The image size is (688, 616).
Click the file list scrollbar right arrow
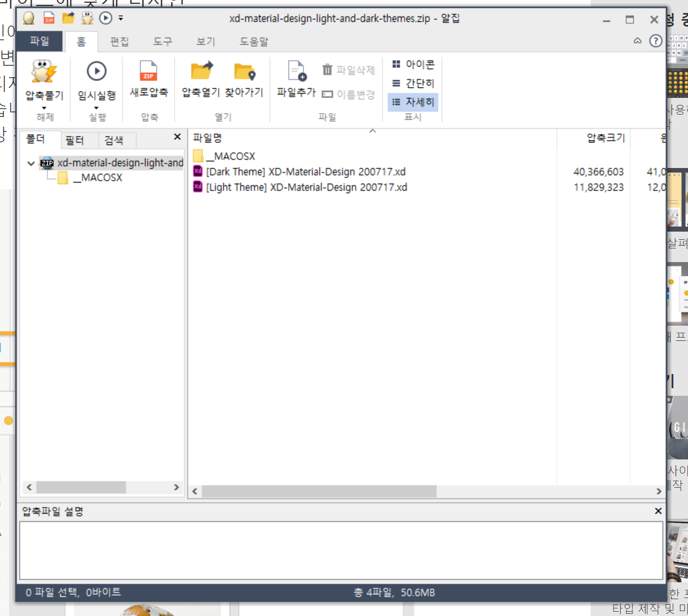pos(659,491)
